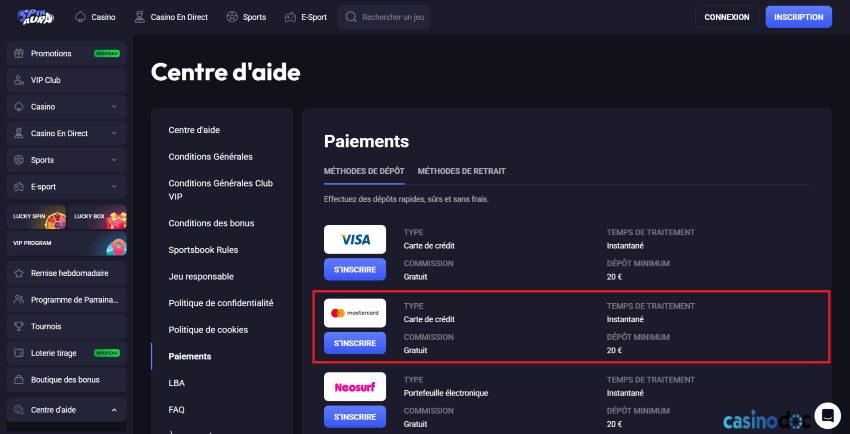Collapse the Centre d'aide sidebar section
The width and height of the screenshot is (850, 434).
point(67,410)
